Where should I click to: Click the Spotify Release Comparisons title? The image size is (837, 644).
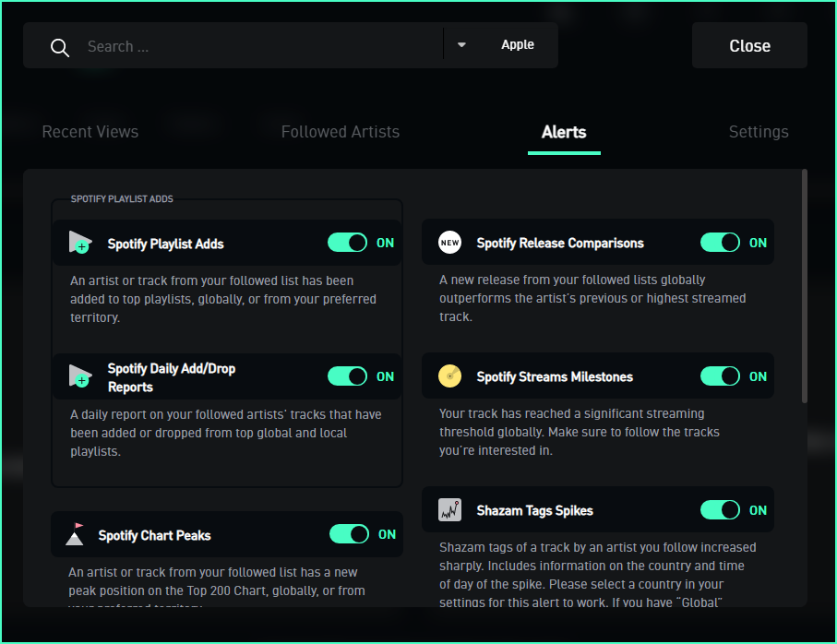[560, 244]
